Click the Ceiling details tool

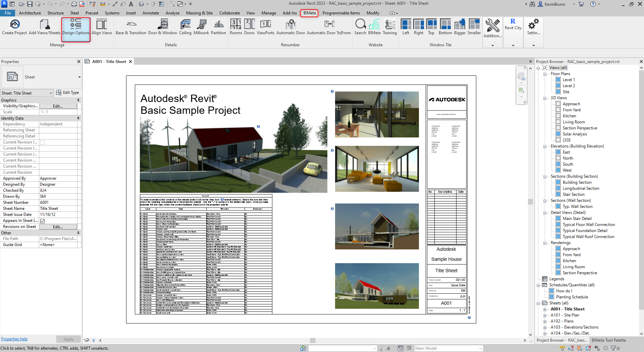185,27
